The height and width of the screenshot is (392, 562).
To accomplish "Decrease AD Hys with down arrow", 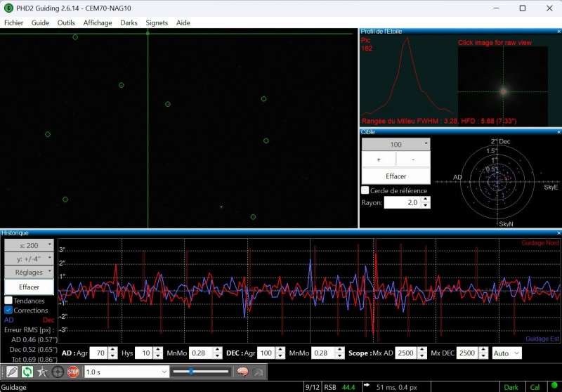I will pos(157,356).
